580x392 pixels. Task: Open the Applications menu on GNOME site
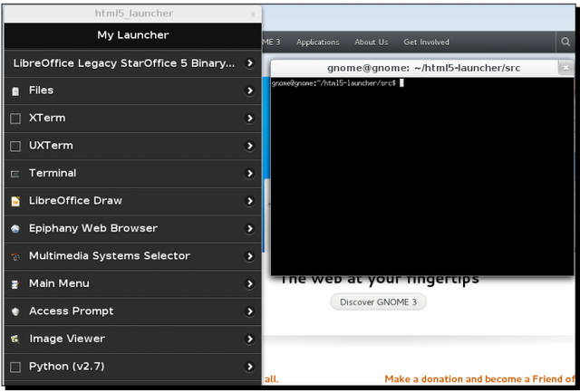click(x=317, y=42)
